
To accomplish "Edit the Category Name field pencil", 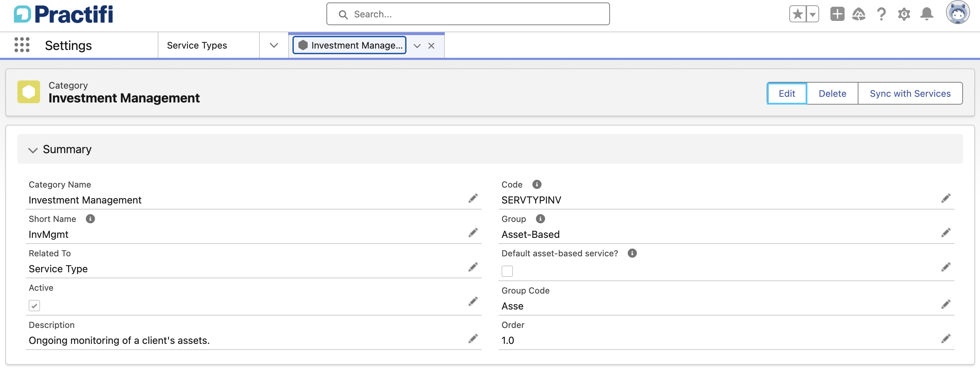I will pyautogui.click(x=472, y=198).
